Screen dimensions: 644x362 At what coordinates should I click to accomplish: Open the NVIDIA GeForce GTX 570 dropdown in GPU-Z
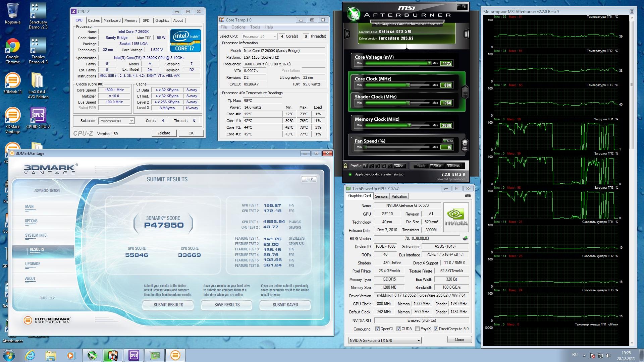point(385,341)
